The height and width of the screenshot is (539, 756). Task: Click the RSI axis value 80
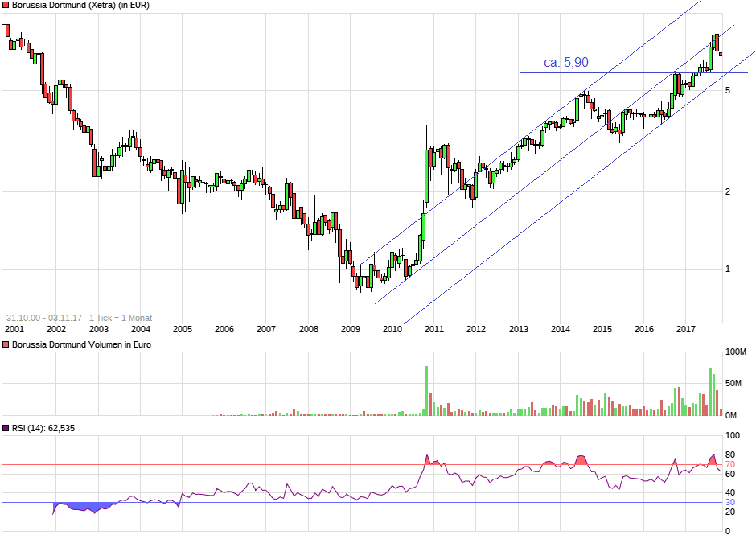coord(730,455)
